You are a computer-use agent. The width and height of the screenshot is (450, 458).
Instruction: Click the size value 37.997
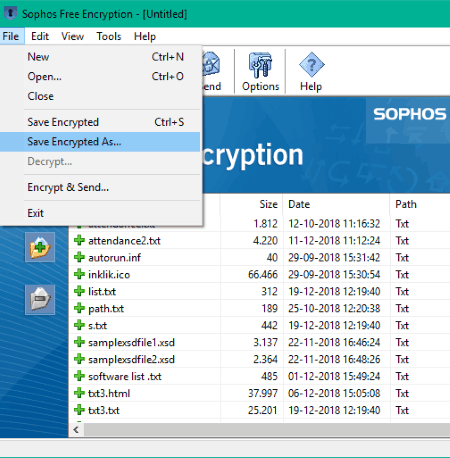[263, 394]
